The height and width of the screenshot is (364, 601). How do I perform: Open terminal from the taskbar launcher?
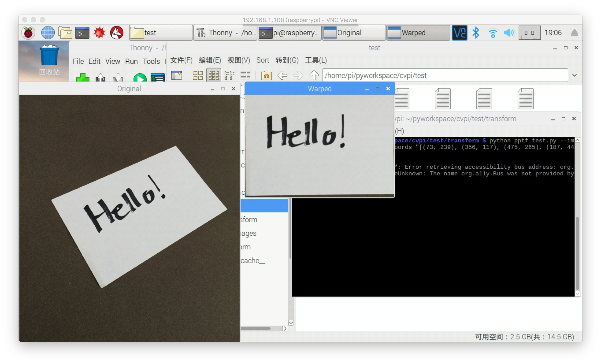(82, 33)
